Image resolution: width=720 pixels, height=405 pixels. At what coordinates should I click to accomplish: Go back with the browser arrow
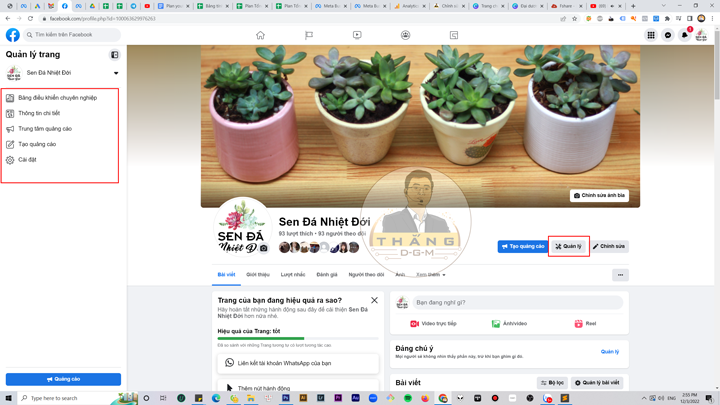[x=8, y=19]
